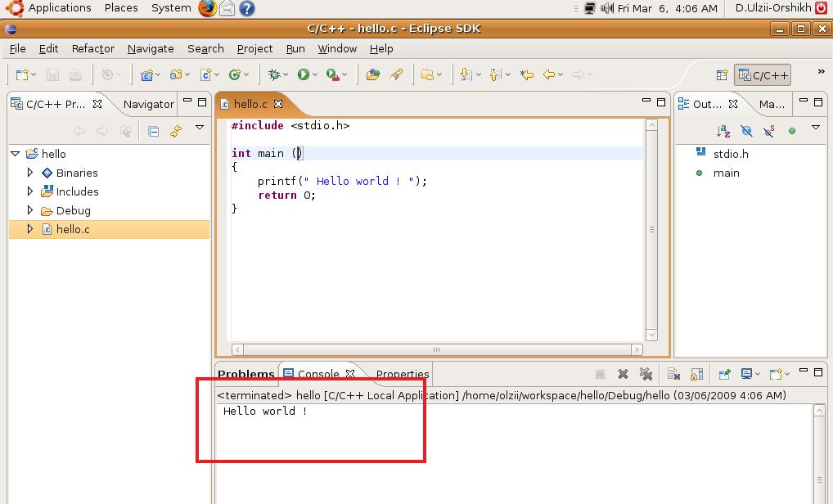The image size is (833, 504).
Task: Click the Open Console icon
Action: 776,375
